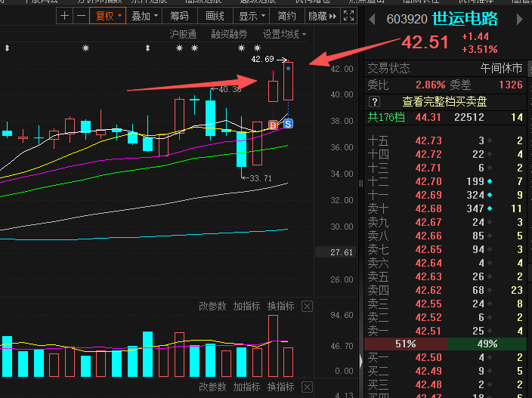Zoom in chart with plus button
532x398 pixels.
point(64,16)
